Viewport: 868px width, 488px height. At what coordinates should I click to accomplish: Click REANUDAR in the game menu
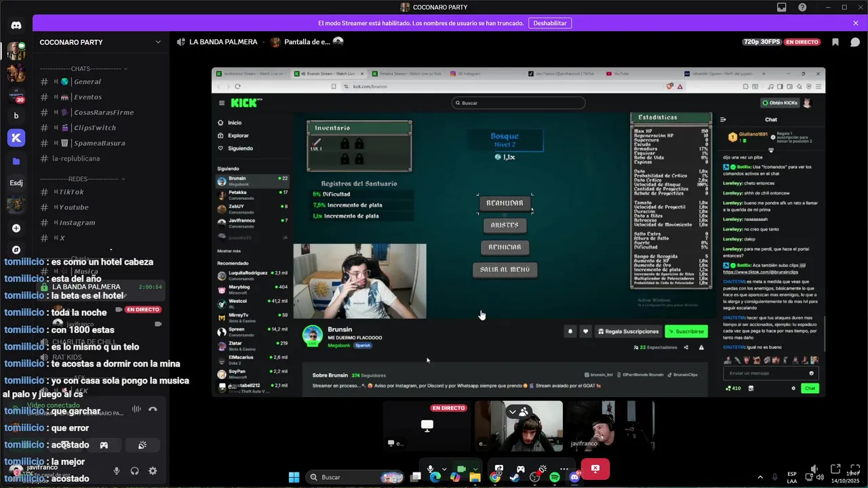point(505,203)
